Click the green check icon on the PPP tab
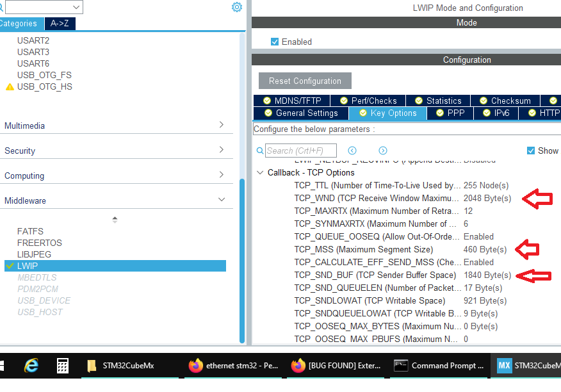 pos(440,113)
